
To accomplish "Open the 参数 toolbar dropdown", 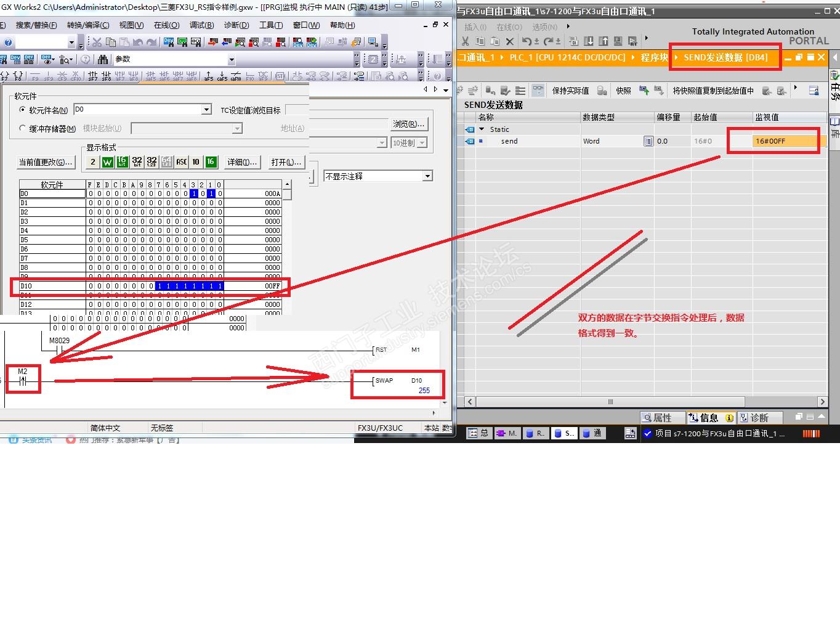I will click(232, 60).
